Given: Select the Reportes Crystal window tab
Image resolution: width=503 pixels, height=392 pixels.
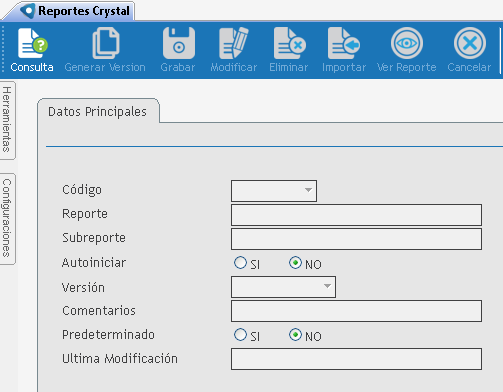Looking at the screenshot, I should (x=68, y=11).
